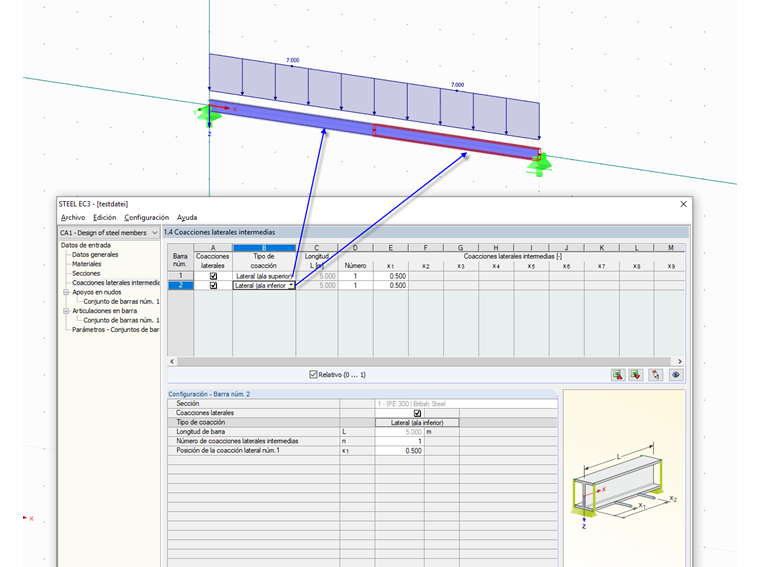Viewport: 760px width, 567px height.
Task: Click the x1 value 0.500 in row 1
Action: click(391, 276)
